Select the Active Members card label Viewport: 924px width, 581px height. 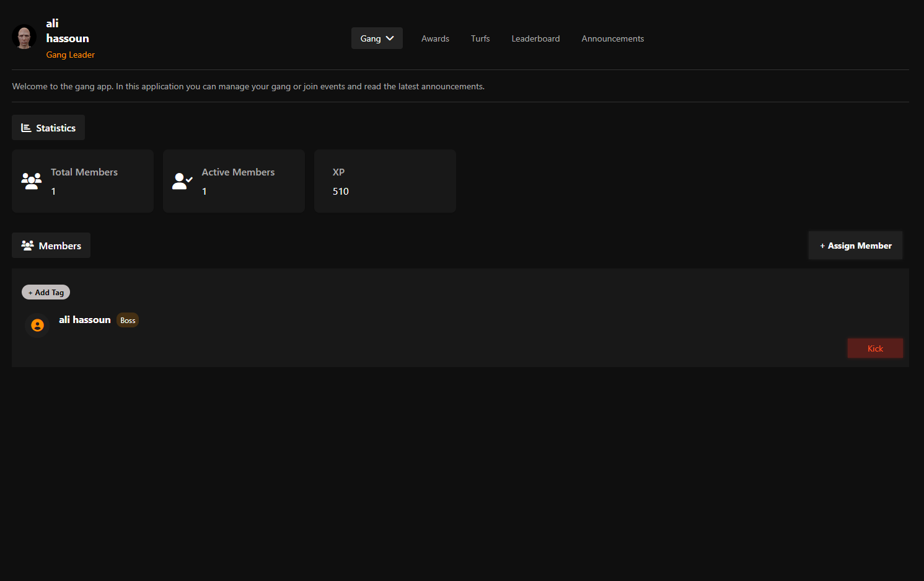point(238,172)
